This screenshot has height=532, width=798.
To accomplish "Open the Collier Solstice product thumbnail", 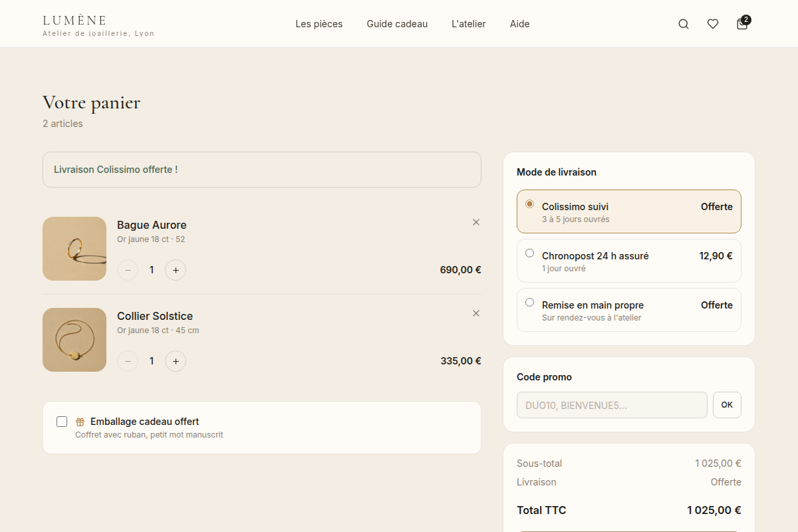I will click(74, 340).
